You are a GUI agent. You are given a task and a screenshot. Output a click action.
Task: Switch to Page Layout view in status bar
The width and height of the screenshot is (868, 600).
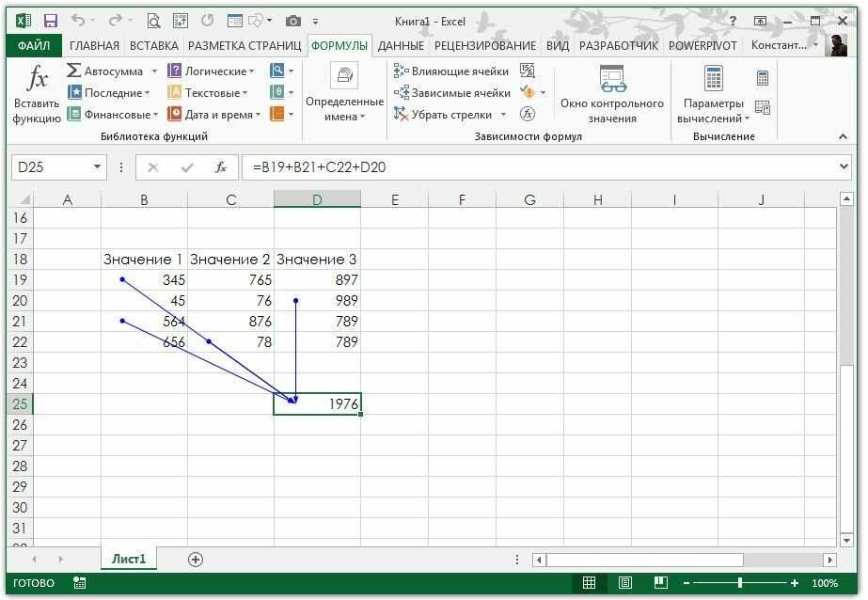[x=625, y=583]
